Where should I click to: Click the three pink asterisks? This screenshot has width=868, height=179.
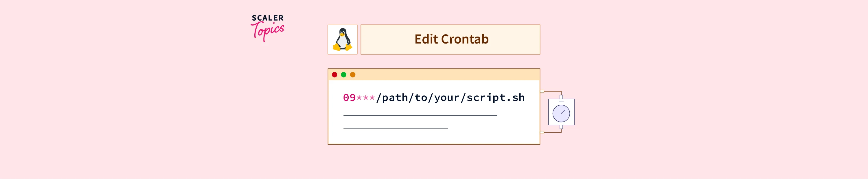coord(366,98)
